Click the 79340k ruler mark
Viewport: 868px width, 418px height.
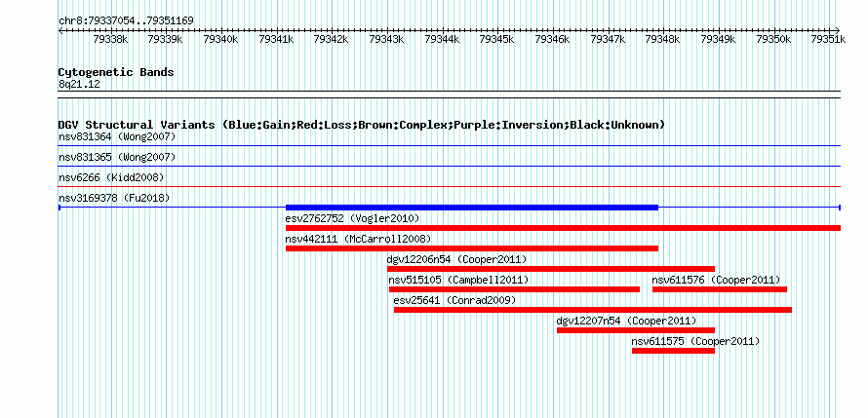click(x=220, y=39)
